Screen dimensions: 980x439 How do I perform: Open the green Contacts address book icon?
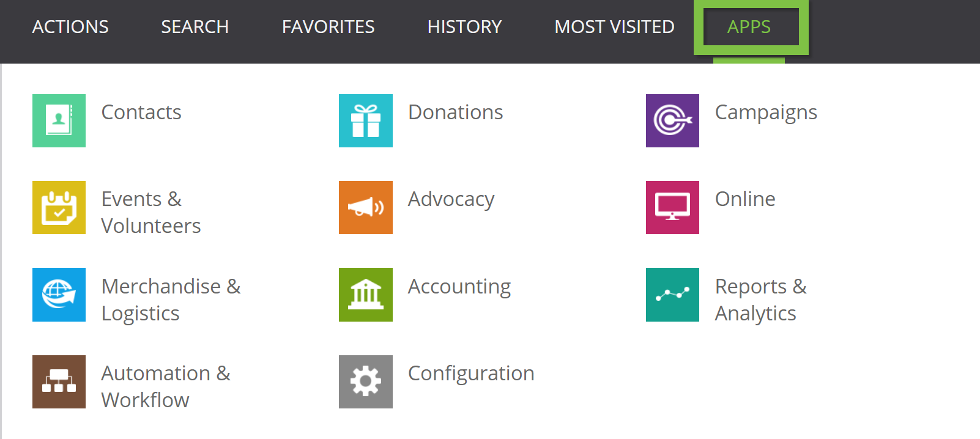coord(59,120)
